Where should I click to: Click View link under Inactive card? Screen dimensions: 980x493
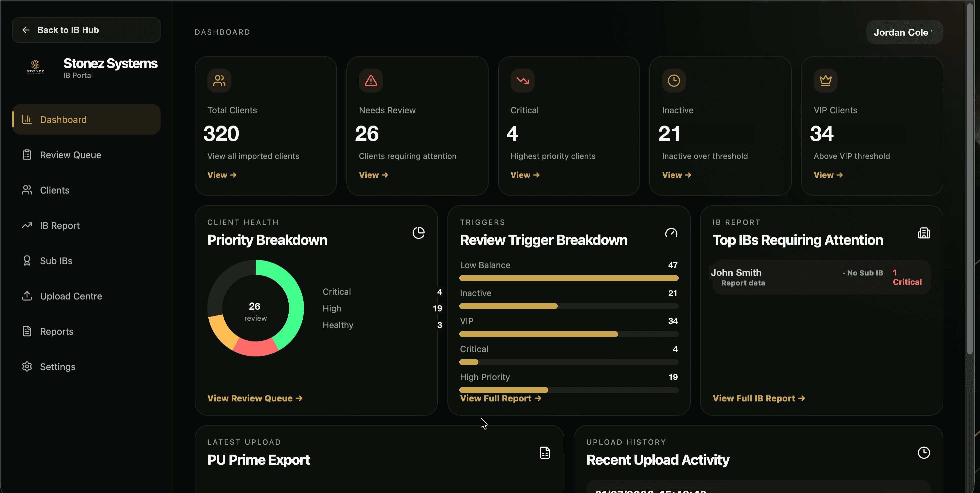point(676,175)
